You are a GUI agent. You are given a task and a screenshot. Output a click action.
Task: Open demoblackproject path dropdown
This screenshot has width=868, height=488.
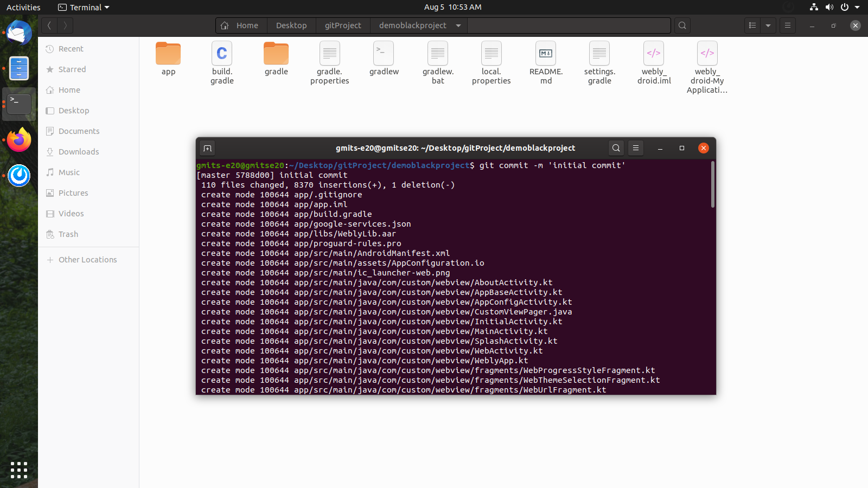pos(458,25)
